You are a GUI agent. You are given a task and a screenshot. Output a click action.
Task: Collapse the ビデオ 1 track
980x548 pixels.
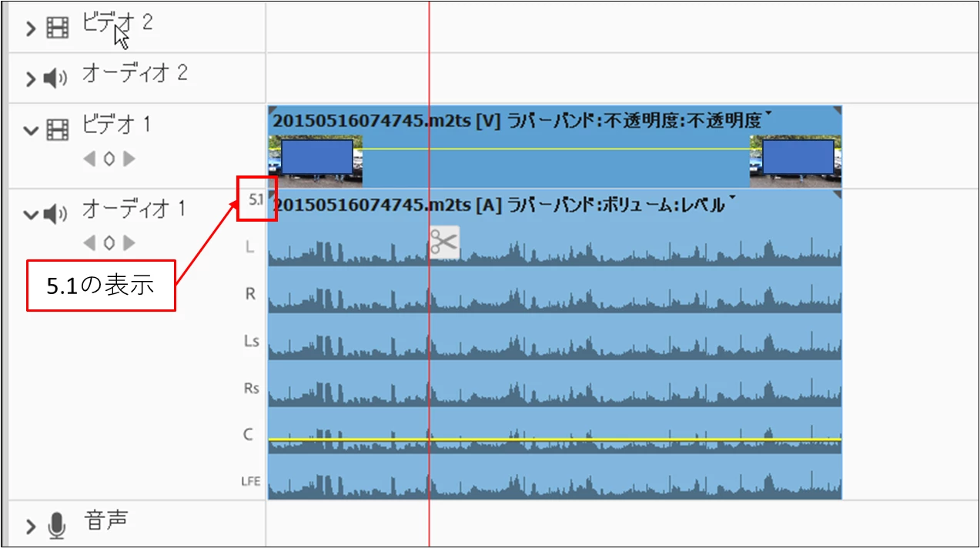31,130
